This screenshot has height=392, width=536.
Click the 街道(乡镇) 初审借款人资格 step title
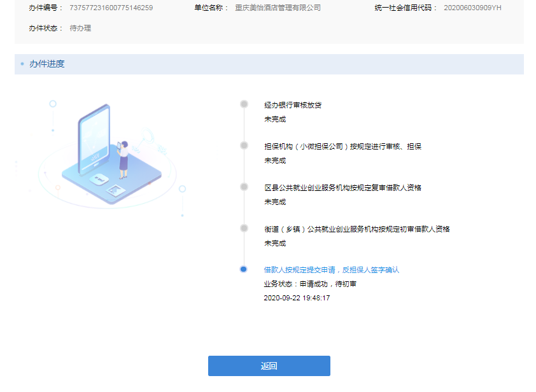coord(357,229)
